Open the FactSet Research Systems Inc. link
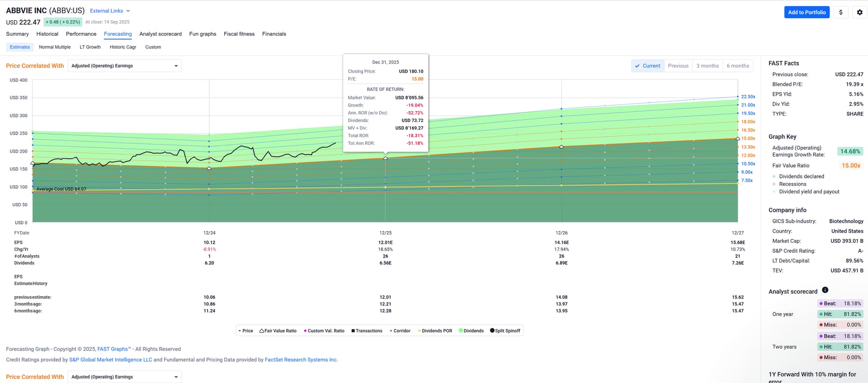Screen dimensions: 868x383 coord(301,360)
